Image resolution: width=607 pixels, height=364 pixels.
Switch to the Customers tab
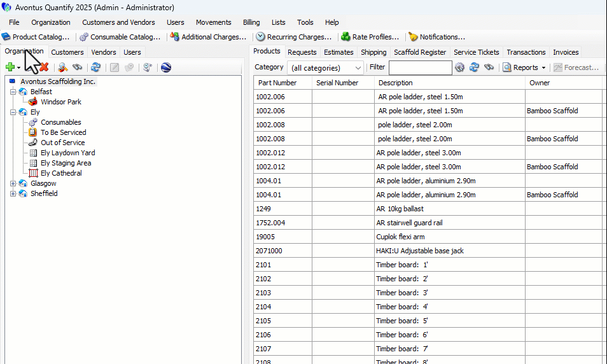point(67,52)
